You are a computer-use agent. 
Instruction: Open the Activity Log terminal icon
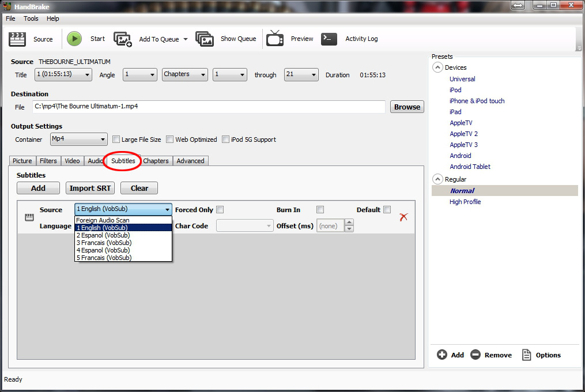tap(329, 39)
